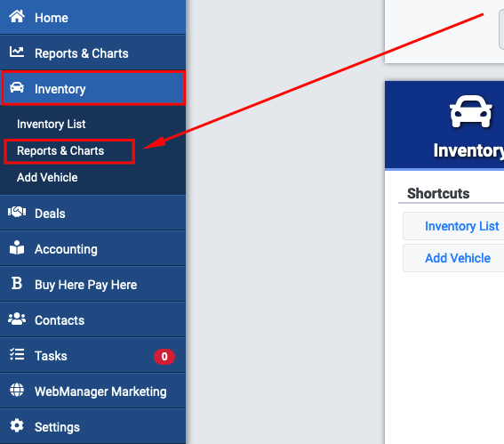Open Inventory List submenu item

click(51, 125)
